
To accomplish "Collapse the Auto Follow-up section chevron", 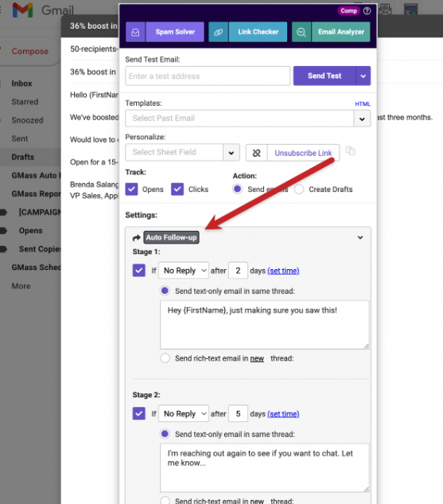I will (360, 237).
